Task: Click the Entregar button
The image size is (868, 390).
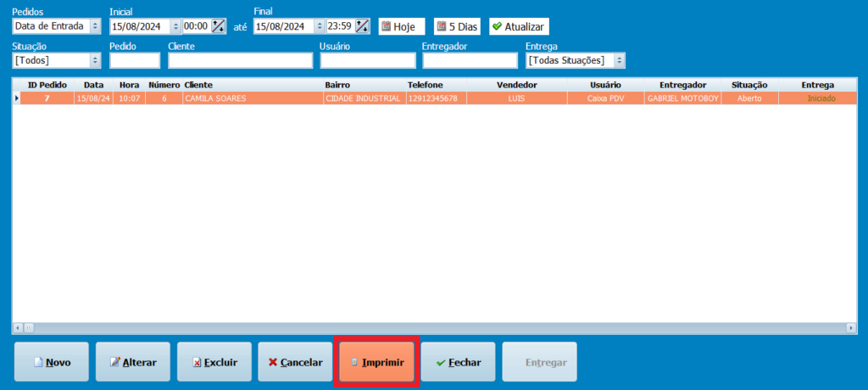Action: pos(540,362)
